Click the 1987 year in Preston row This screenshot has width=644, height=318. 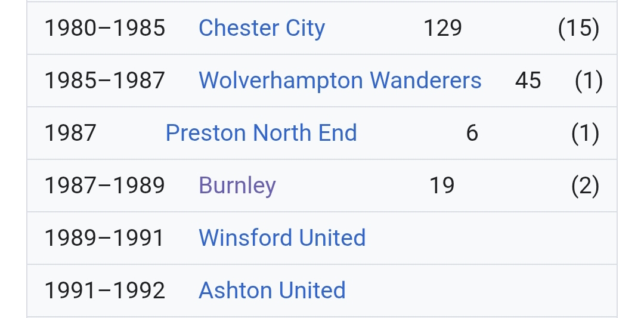pos(70,133)
